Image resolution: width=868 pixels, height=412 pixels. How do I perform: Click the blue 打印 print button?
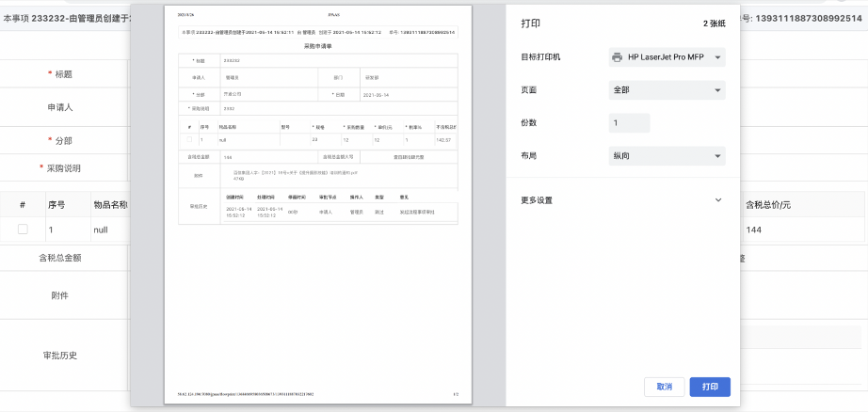(710, 388)
